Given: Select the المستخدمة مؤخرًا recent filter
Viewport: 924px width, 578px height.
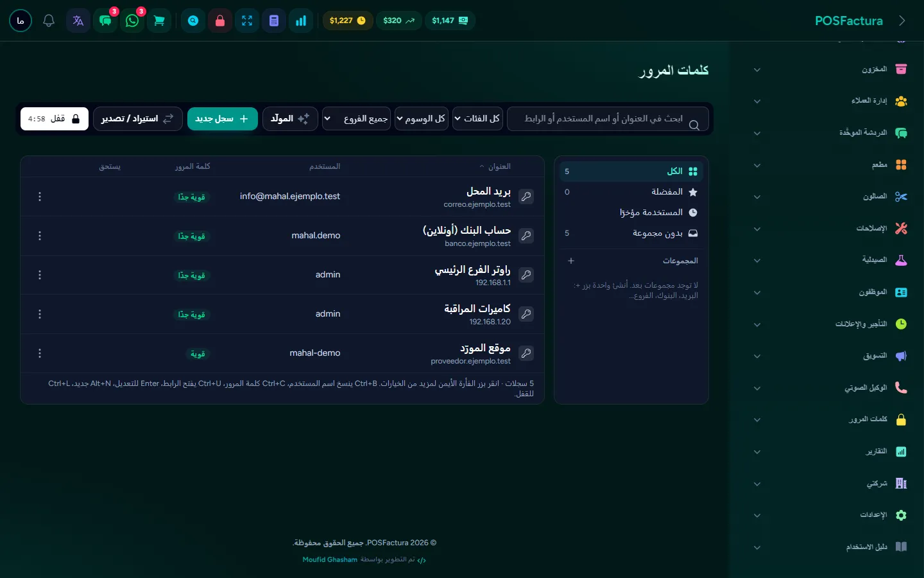Looking at the screenshot, I should pyautogui.click(x=631, y=213).
